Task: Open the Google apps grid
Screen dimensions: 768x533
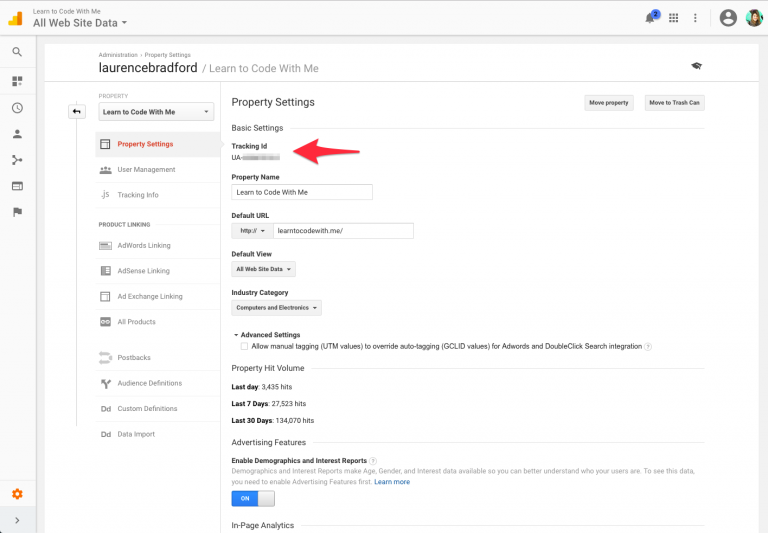Action: pyautogui.click(x=673, y=18)
